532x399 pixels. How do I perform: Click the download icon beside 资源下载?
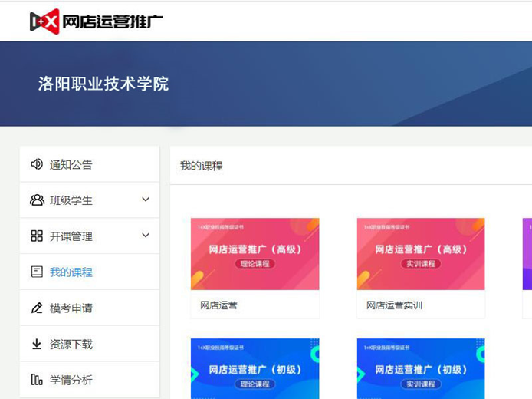click(37, 345)
